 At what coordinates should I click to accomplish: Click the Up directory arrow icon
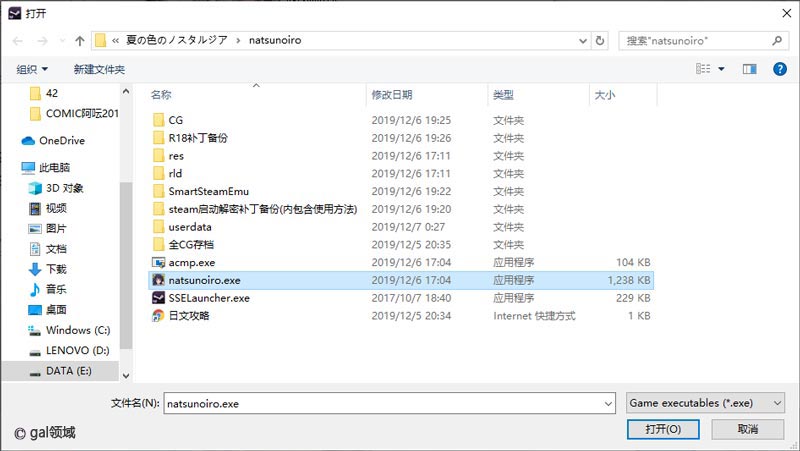click(79, 41)
